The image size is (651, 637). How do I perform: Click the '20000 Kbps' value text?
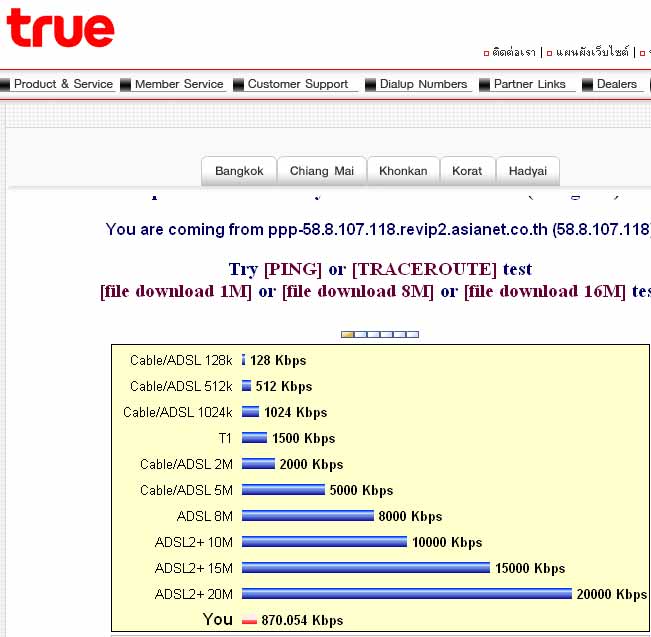(x=612, y=594)
